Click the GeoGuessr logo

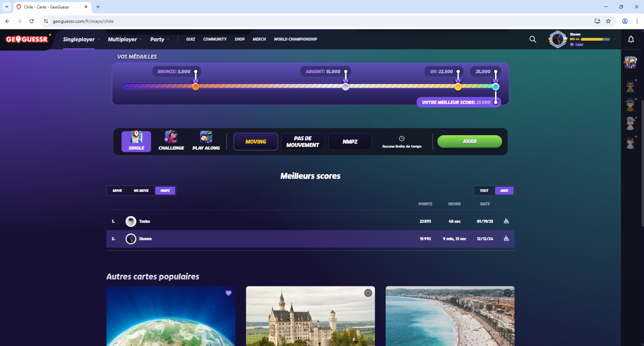click(x=27, y=39)
